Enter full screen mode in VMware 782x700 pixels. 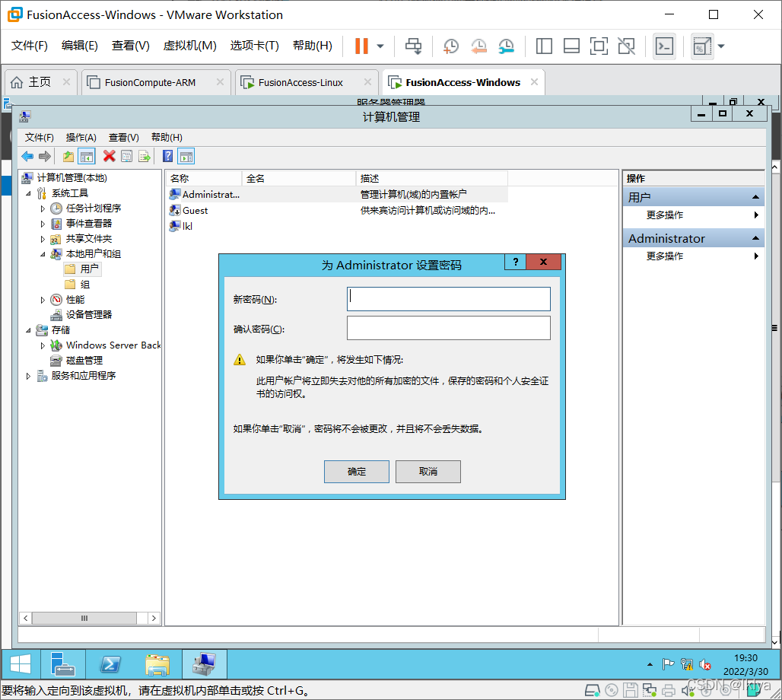pyautogui.click(x=599, y=46)
